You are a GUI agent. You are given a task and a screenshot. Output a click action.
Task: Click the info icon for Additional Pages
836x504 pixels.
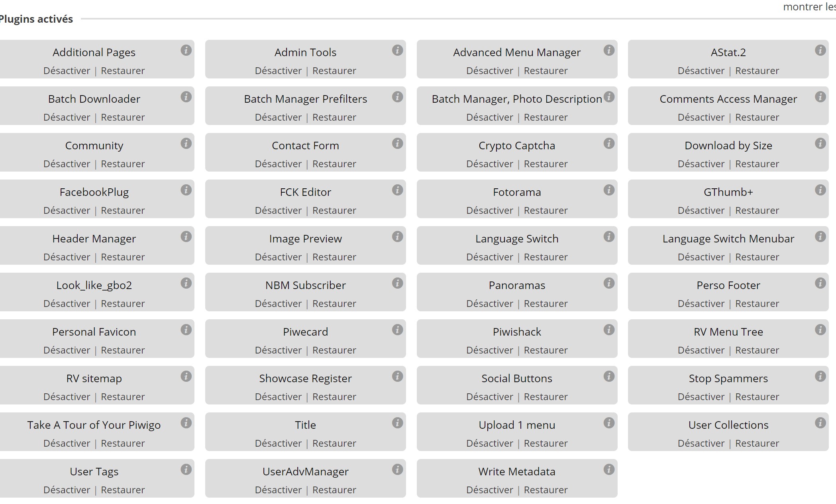(186, 50)
